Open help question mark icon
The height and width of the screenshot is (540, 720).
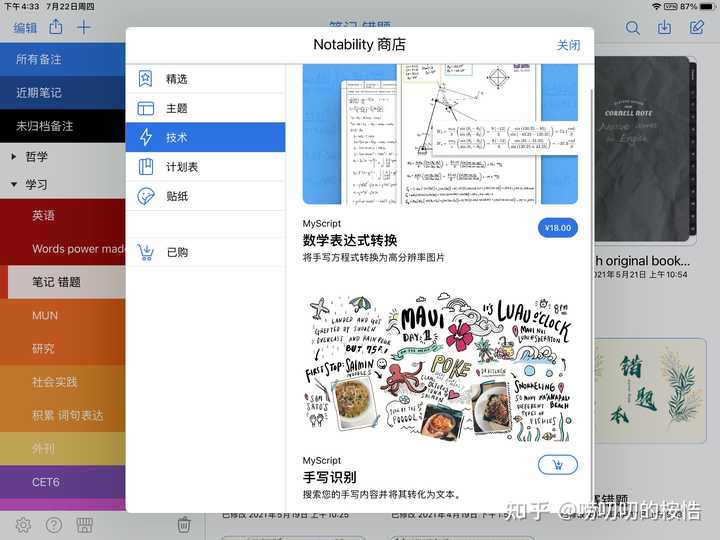point(54,525)
